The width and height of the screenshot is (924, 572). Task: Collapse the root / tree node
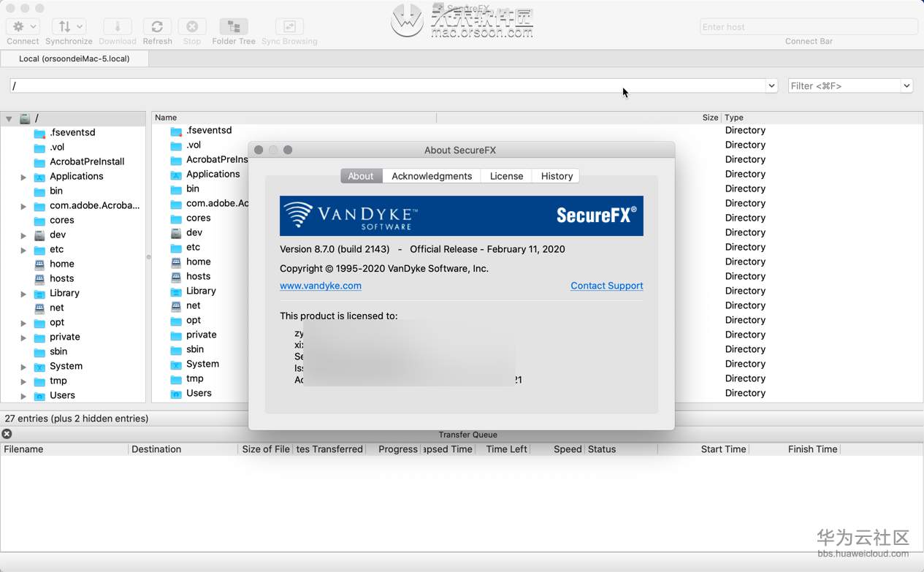point(9,118)
